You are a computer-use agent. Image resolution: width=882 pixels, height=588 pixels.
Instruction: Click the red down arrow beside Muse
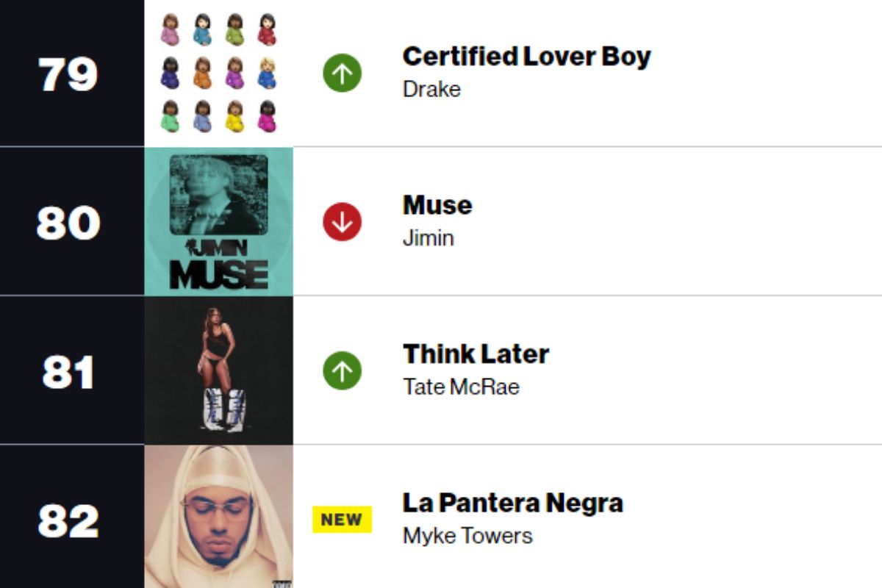tap(343, 221)
